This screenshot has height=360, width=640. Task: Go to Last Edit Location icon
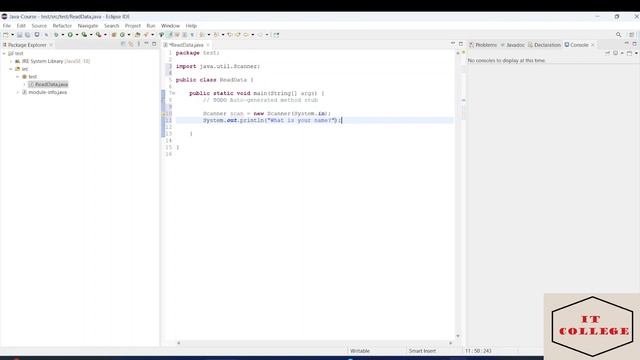pos(230,35)
